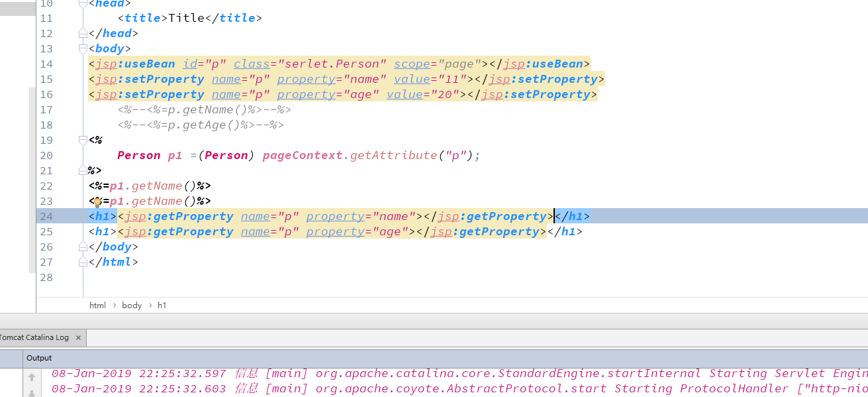Screen dimensions: 868x397
Task: Click the h1 breadcrumb
Action: [x=162, y=305]
